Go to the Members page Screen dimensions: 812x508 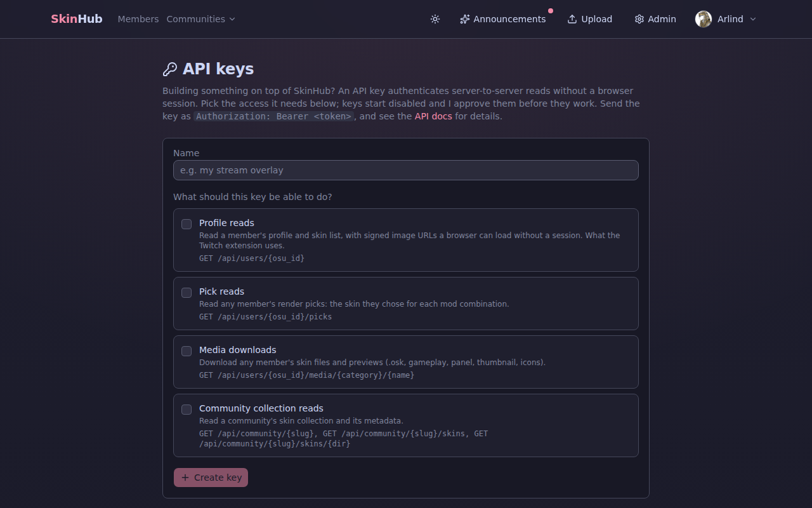138,19
